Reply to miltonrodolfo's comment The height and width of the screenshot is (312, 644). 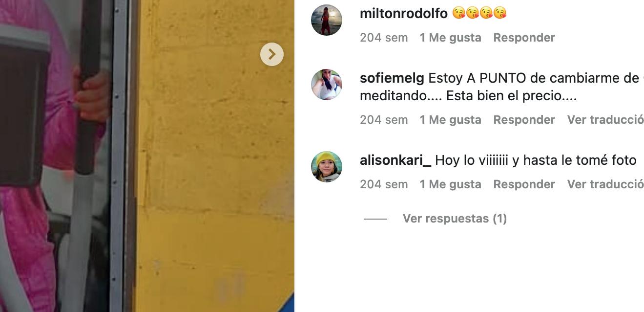(524, 38)
